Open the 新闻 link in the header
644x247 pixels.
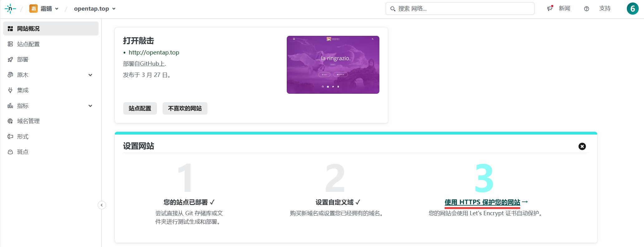click(x=564, y=8)
